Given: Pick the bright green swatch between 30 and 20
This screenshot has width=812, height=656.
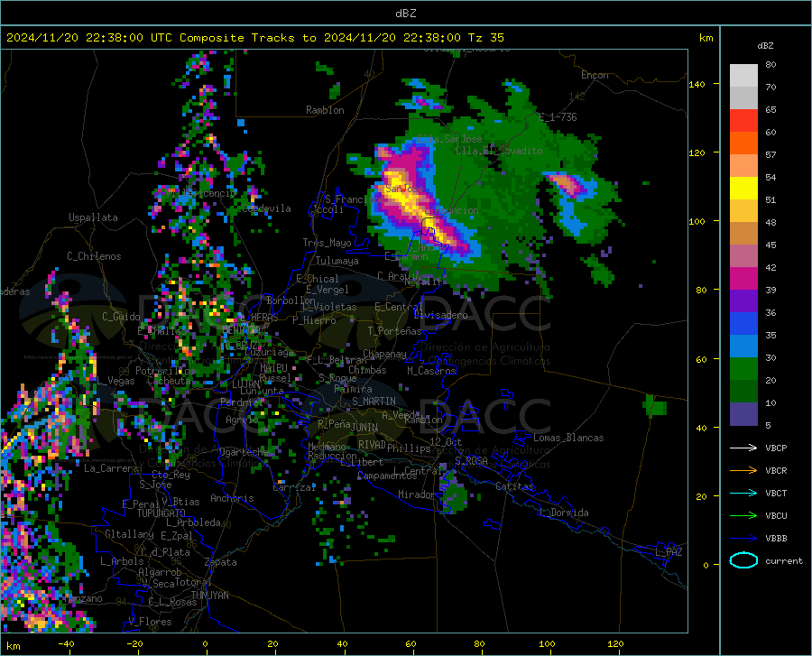Looking at the screenshot, I should point(743,369).
